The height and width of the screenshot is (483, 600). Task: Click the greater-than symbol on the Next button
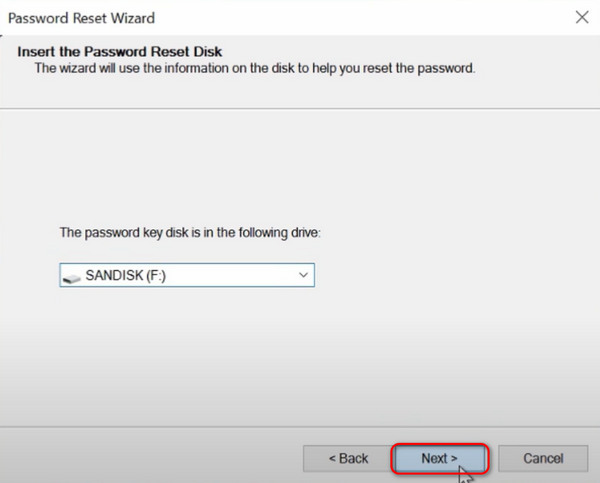click(x=453, y=459)
